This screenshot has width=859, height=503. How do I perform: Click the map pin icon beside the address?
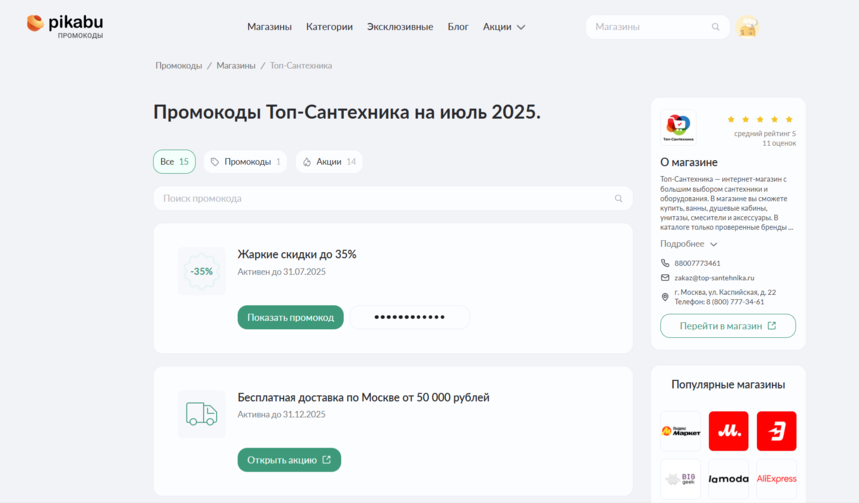(x=665, y=297)
